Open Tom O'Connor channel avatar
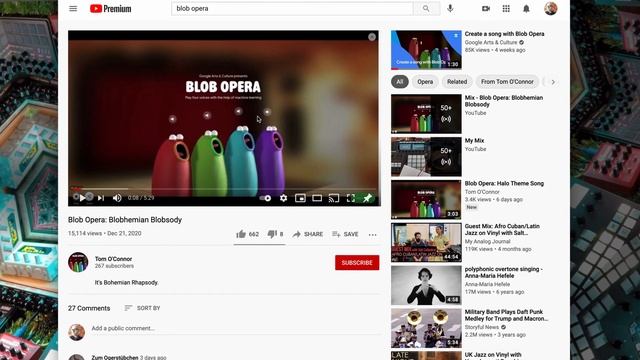This screenshot has width=640, height=360. [78, 262]
